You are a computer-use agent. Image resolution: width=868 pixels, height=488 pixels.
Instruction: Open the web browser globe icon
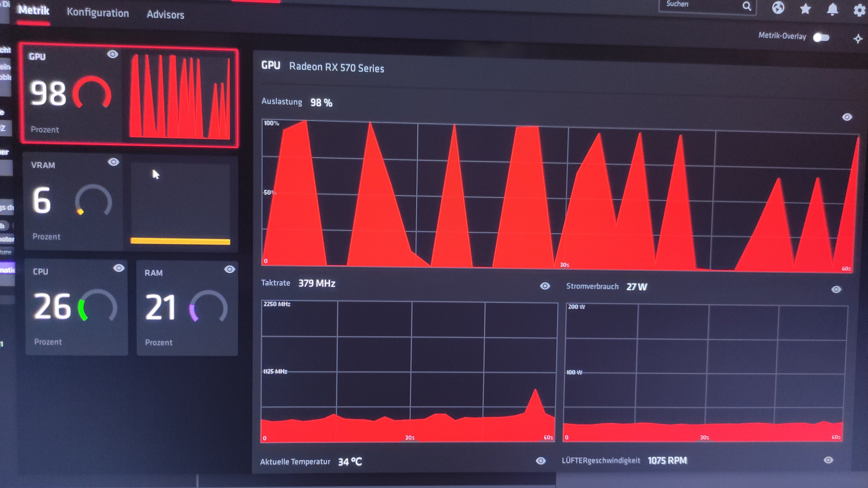(x=778, y=7)
